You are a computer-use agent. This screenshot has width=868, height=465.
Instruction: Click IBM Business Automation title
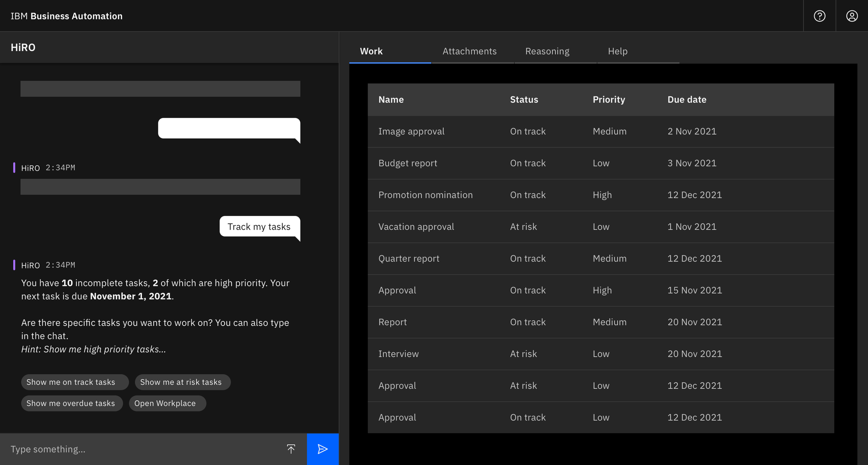click(x=67, y=16)
